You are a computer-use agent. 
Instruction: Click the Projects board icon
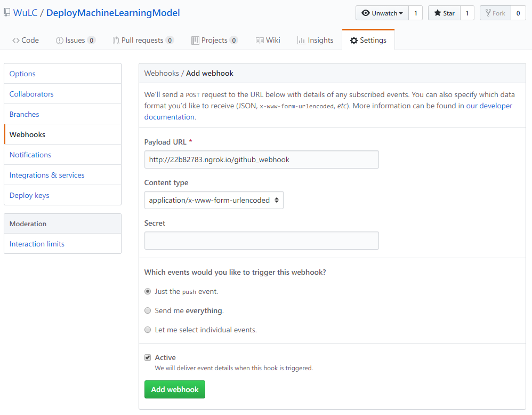[x=195, y=41]
